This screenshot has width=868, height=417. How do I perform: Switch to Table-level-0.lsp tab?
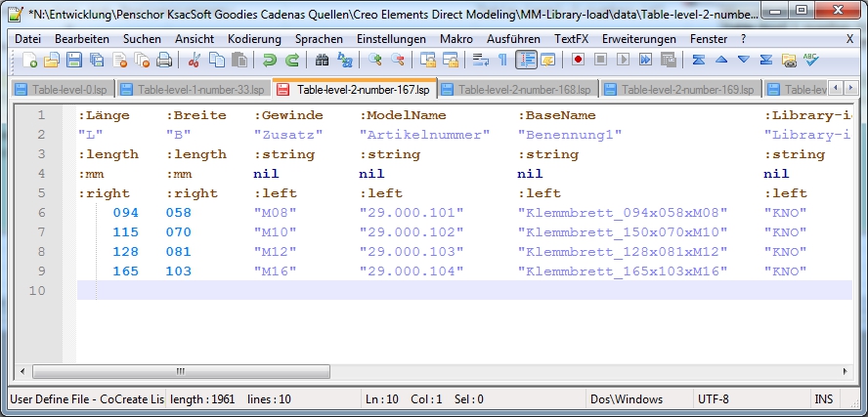(61, 90)
